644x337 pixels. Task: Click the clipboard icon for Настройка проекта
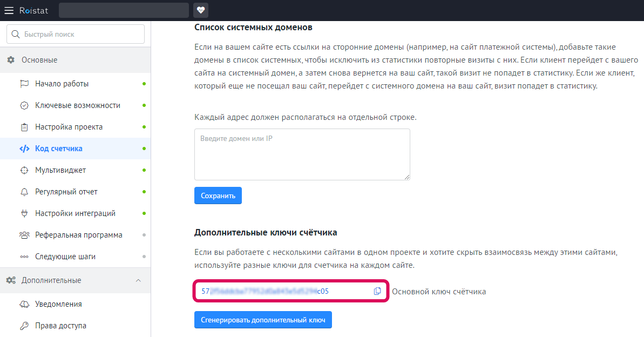point(24,127)
